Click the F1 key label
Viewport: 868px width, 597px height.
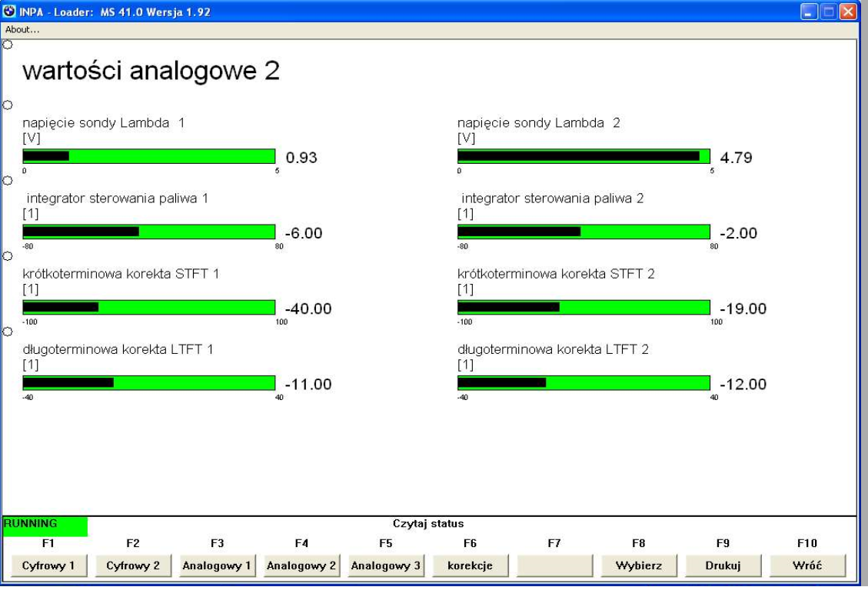pos(48,543)
